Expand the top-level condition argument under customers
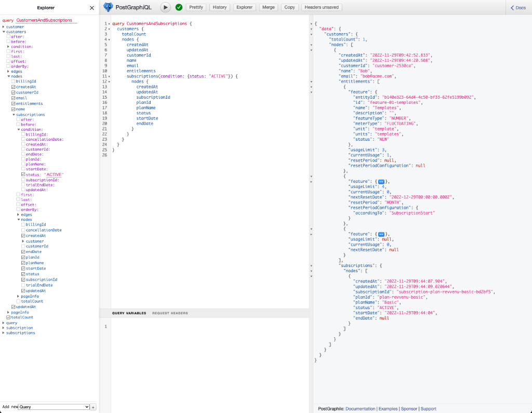 (x=8, y=47)
